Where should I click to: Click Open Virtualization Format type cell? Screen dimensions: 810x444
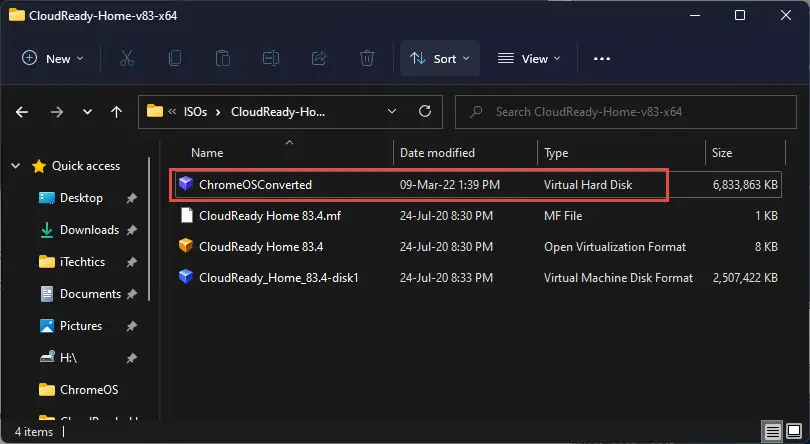(615, 247)
